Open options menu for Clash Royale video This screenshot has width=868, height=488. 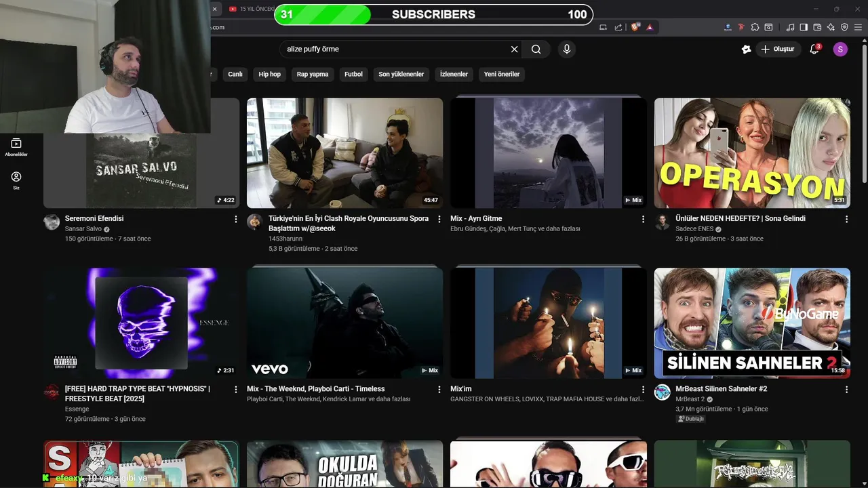click(x=439, y=220)
